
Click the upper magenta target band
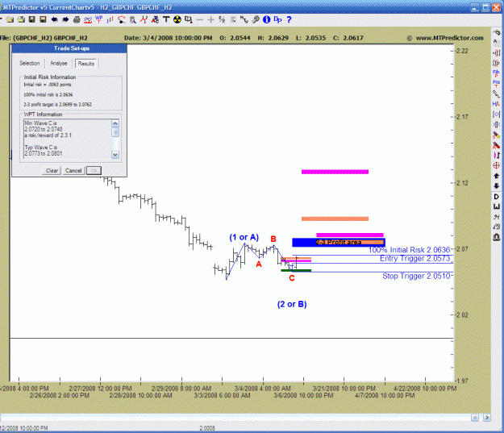coord(335,172)
